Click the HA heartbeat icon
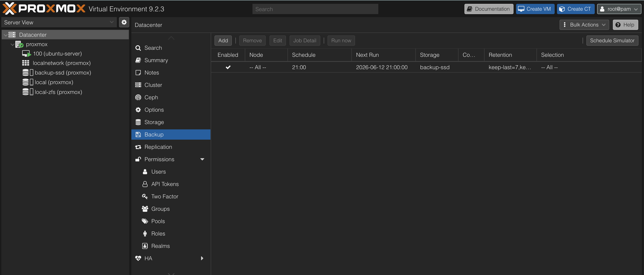Screen dimensions: 644x275 (x=138, y=258)
